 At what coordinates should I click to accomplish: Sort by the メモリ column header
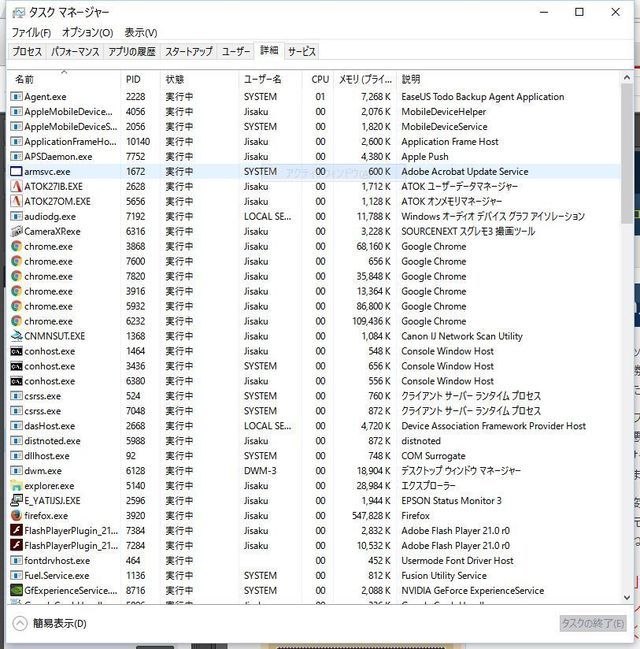click(x=365, y=79)
